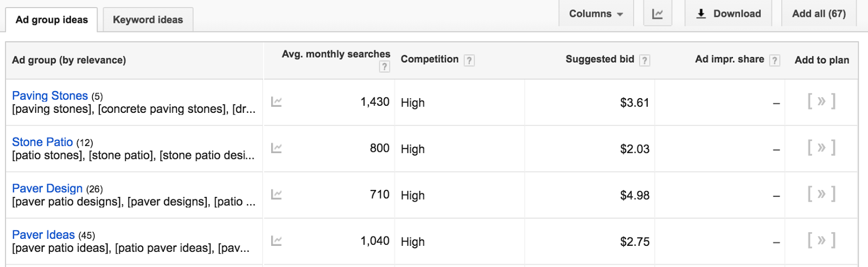Open help icon next to Suggested bid
The image size is (868, 267).
[x=644, y=60]
